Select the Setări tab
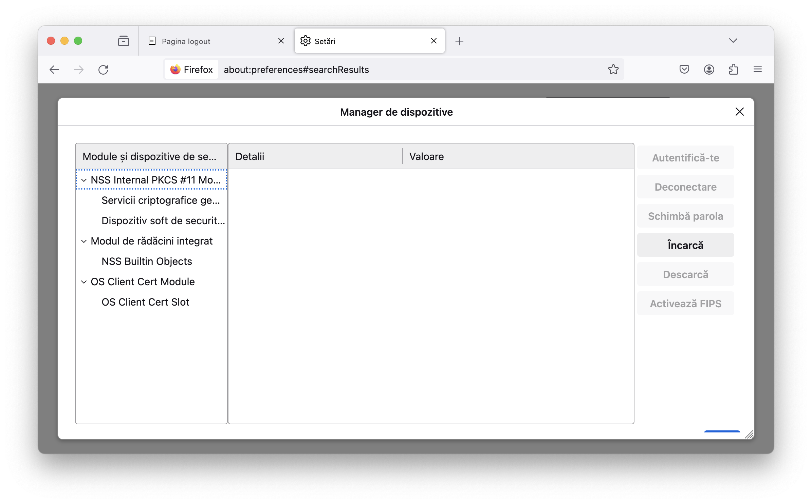This screenshot has height=504, width=812. tap(325, 41)
